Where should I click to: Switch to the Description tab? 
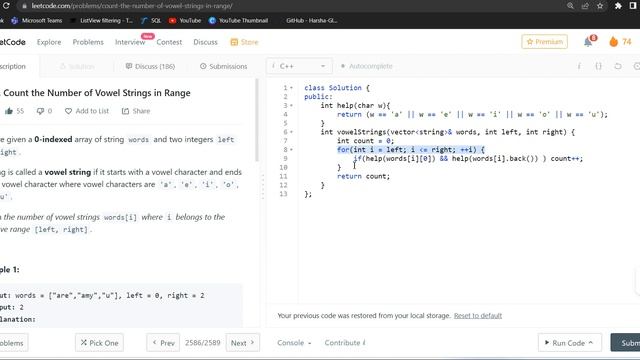coord(13,66)
